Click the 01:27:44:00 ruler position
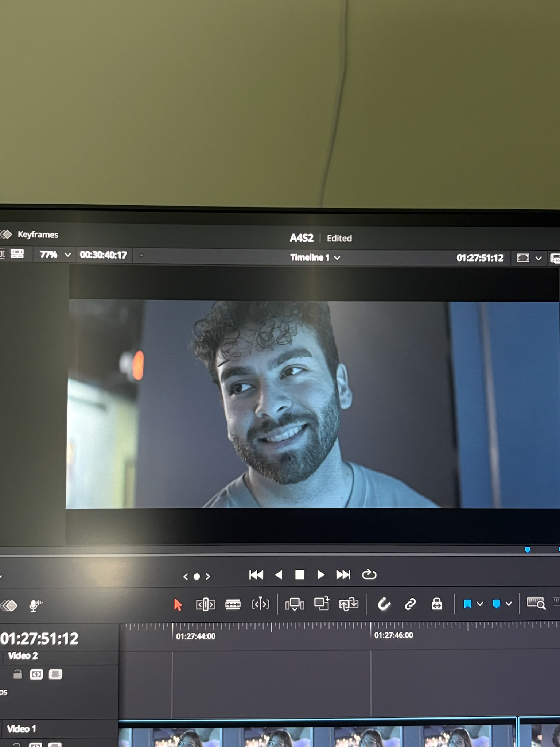 point(195,636)
